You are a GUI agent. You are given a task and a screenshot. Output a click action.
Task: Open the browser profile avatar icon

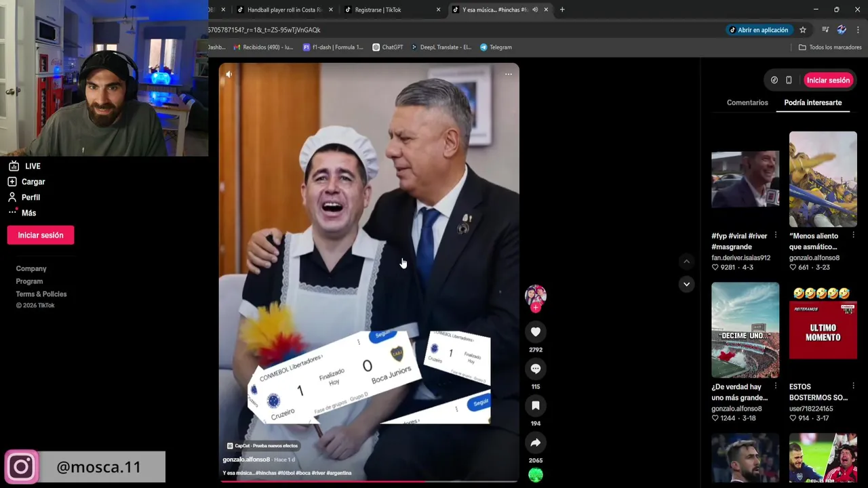tap(842, 30)
